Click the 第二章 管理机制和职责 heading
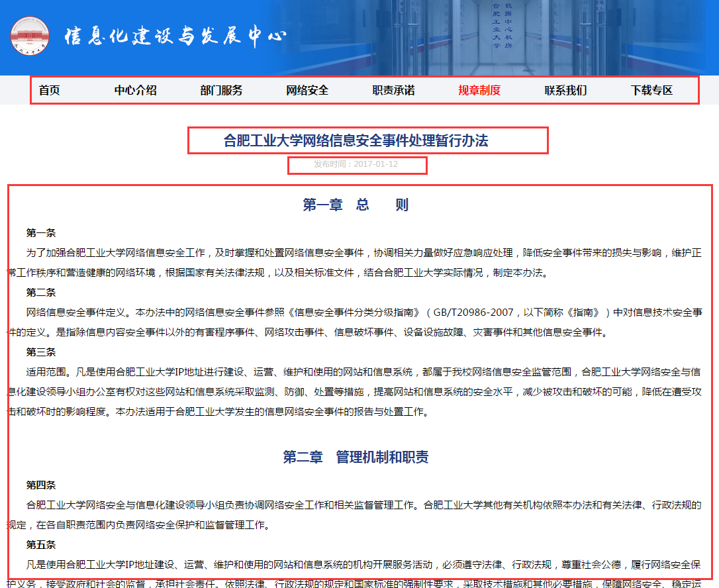The width and height of the screenshot is (719, 588). click(356, 457)
